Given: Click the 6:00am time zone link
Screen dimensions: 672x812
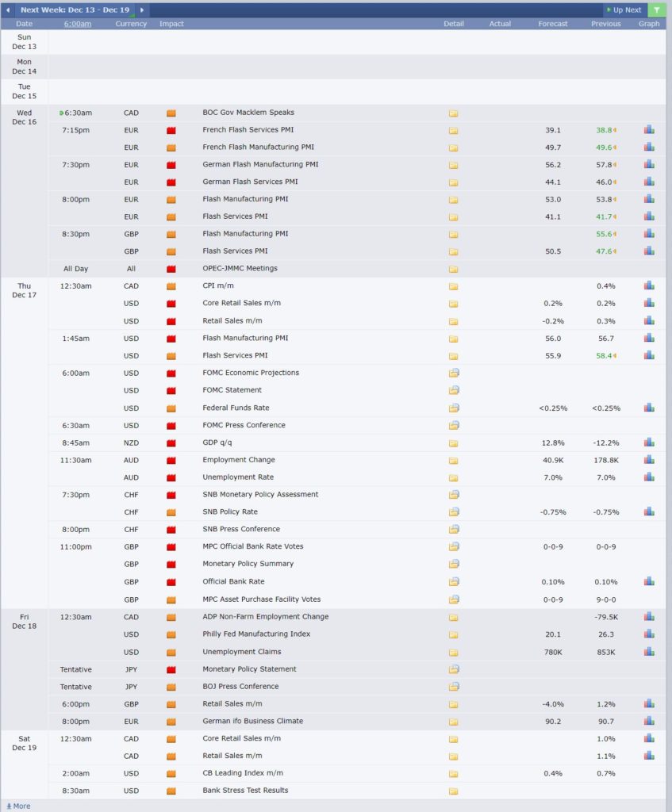Looking at the screenshot, I should click(78, 24).
